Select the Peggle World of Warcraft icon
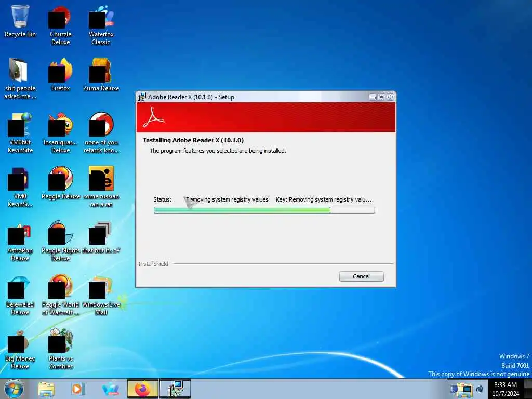 pos(60,295)
